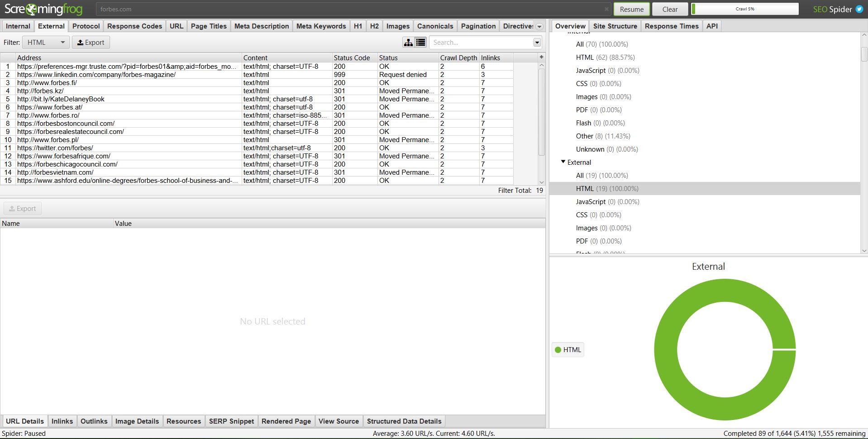The width and height of the screenshot is (868, 439).
Task: Open the Twitter bird icon
Action: click(x=859, y=9)
